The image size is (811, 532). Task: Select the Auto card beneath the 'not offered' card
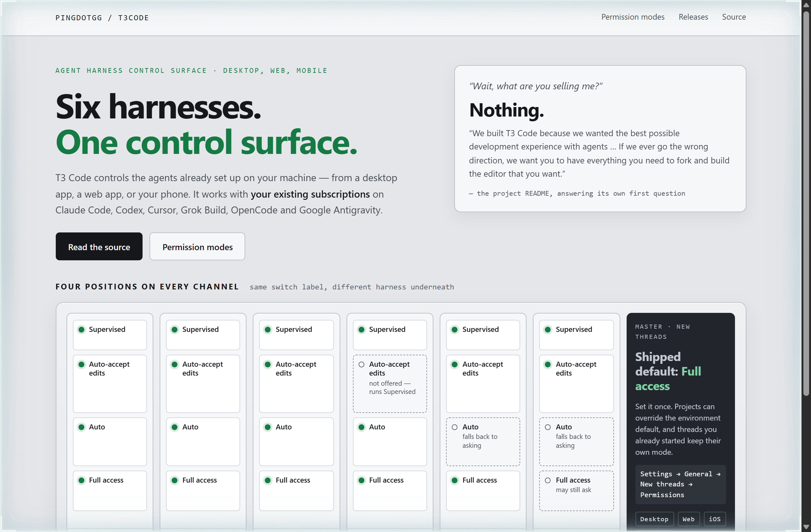click(x=390, y=442)
